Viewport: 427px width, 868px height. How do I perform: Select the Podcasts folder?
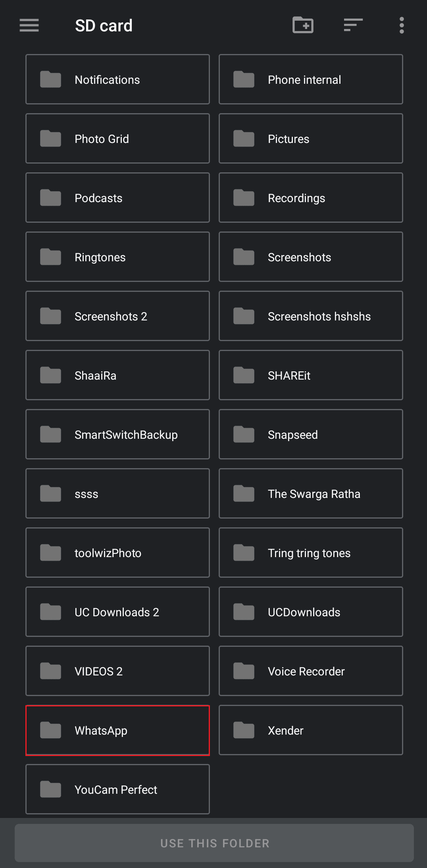point(117,198)
